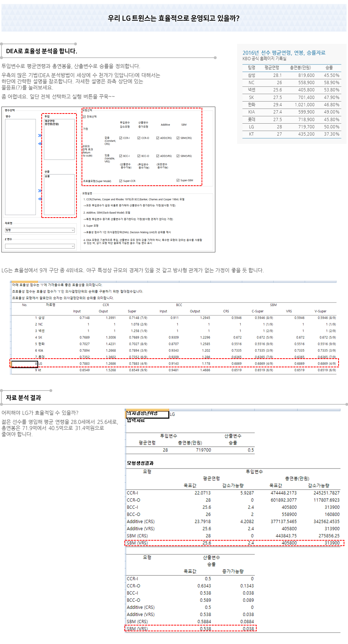Uncheck the CCR-O model checkbox
The width and height of the screenshot is (348, 644).
[x=139, y=138]
